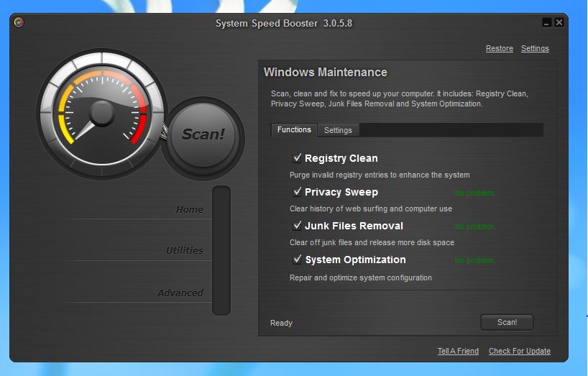Click the app logo icon in the title bar
588x376 pixels.
pos(19,22)
